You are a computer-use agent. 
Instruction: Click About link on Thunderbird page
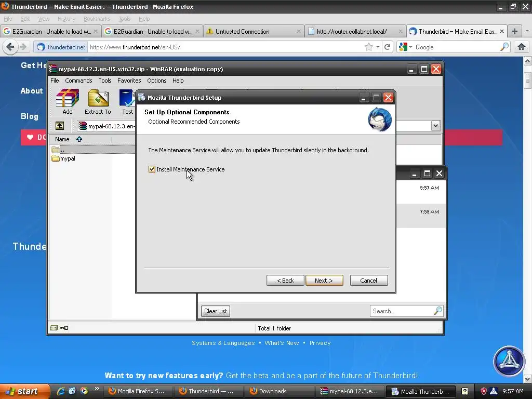click(x=32, y=90)
